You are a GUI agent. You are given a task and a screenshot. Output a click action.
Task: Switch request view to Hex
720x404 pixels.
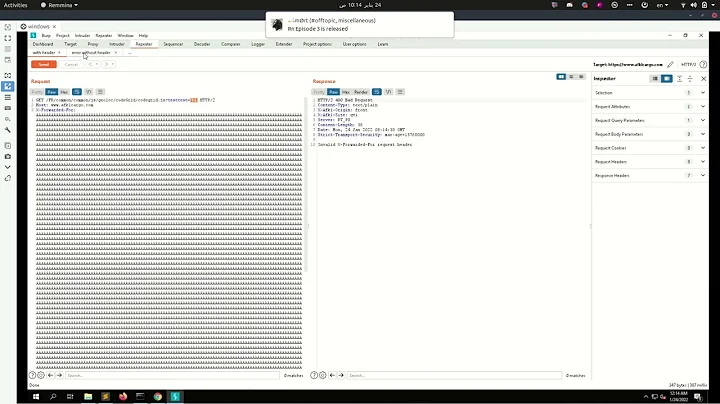pyautogui.click(x=64, y=92)
